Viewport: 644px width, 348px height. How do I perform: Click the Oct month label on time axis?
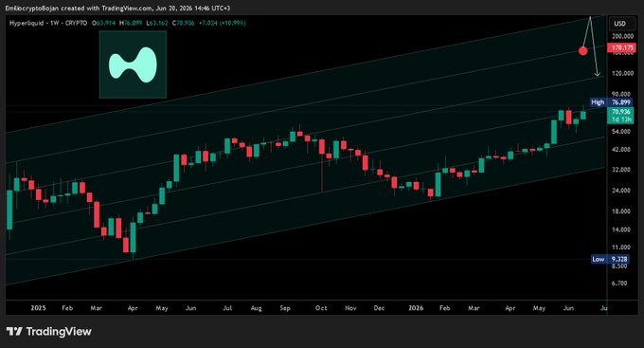coord(321,308)
